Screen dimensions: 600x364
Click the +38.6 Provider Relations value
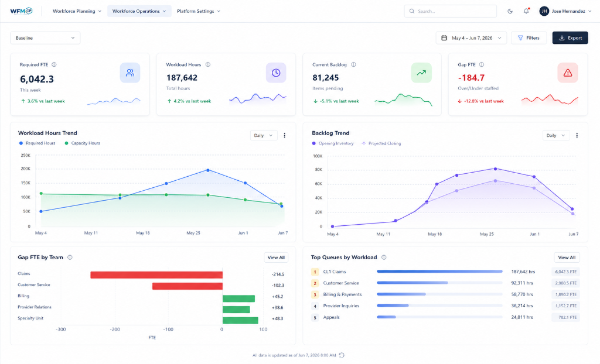tap(277, 307)
